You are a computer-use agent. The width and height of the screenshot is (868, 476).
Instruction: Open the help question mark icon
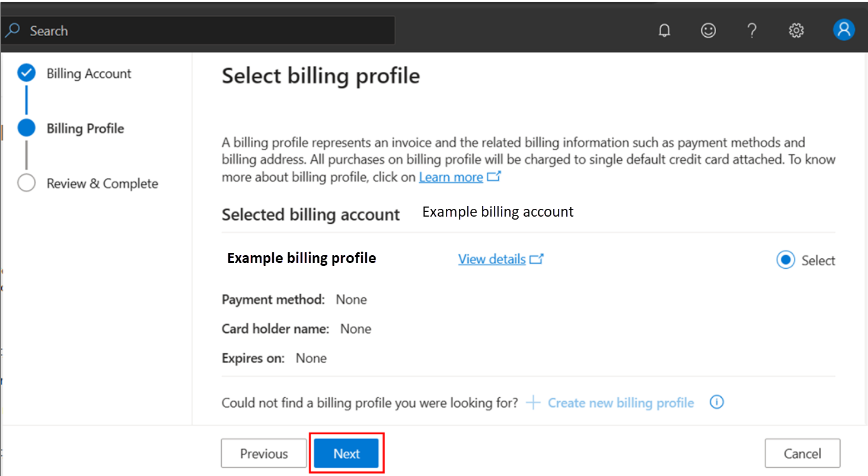pyautogui.click(x=752, y=30)
